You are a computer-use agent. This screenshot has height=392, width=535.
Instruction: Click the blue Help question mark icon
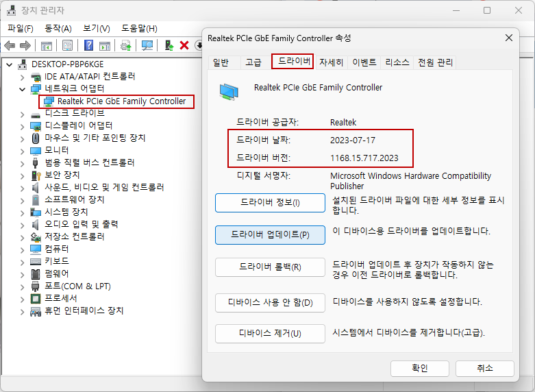[88, 45]
